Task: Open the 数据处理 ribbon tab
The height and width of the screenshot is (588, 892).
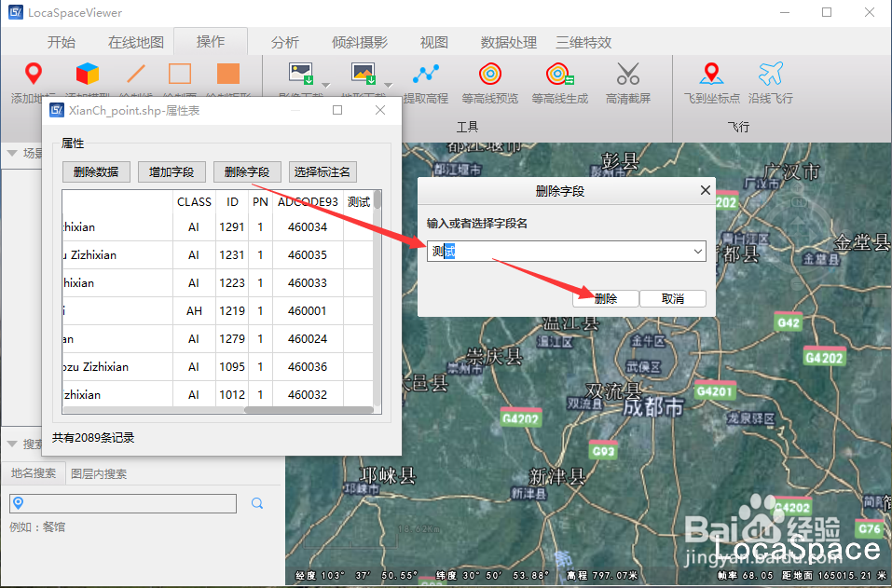Action: [509, 42]
